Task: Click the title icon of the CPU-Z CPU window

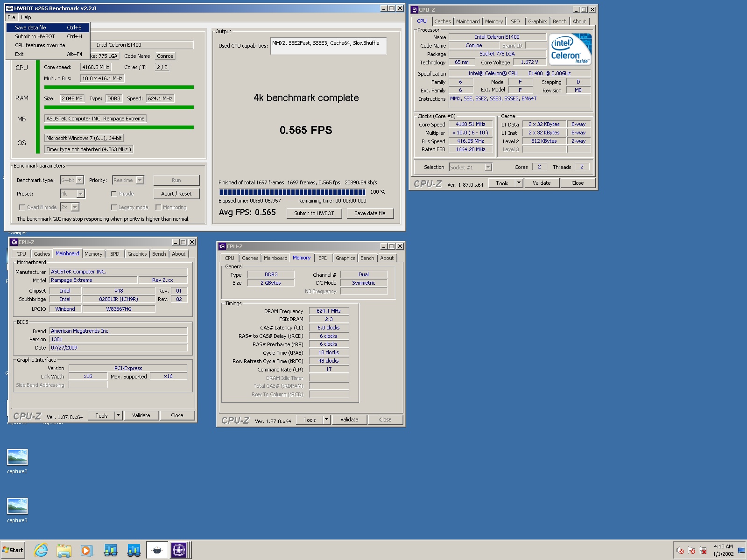Action: point(414,9)
